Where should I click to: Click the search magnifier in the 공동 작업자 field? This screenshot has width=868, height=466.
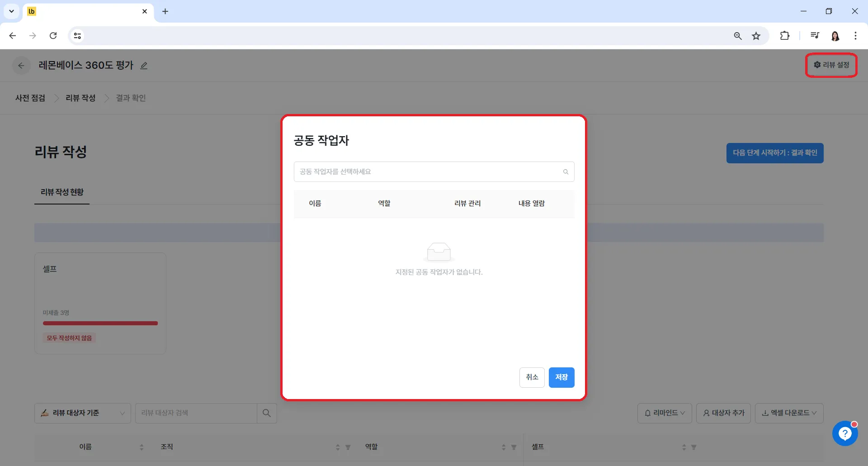coord(566,172)
